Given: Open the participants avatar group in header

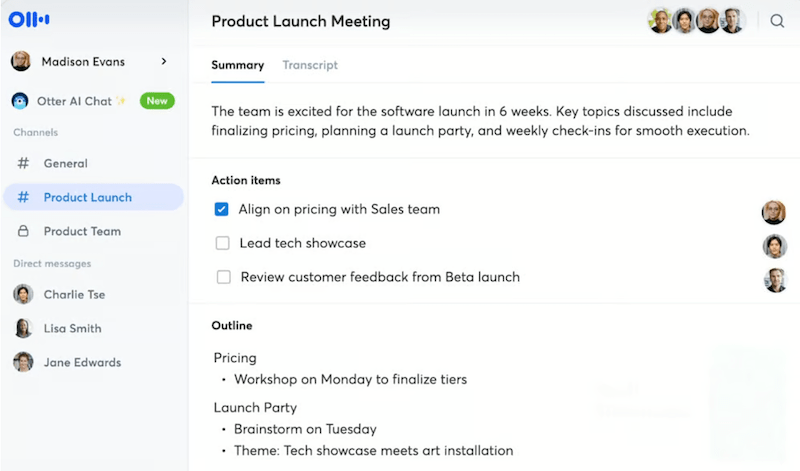Looking at the screenshot, I should point(696,21).
